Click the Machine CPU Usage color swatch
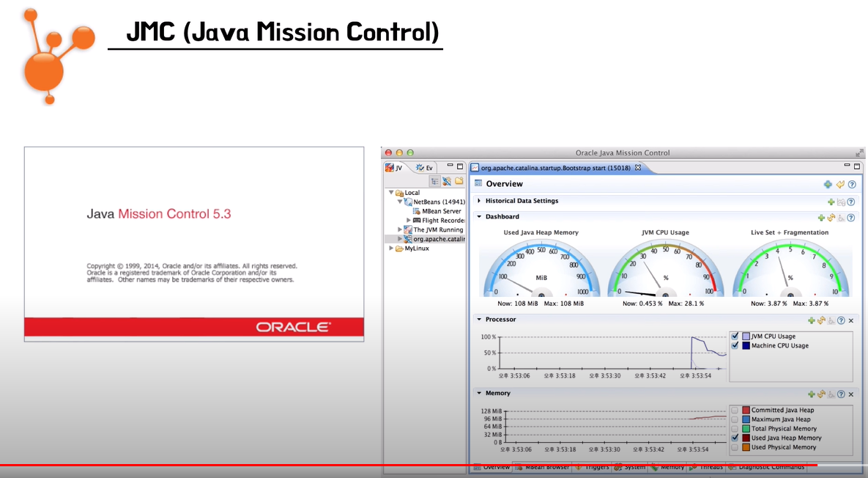The image size is (868, 478). click(x=746, y=345)
